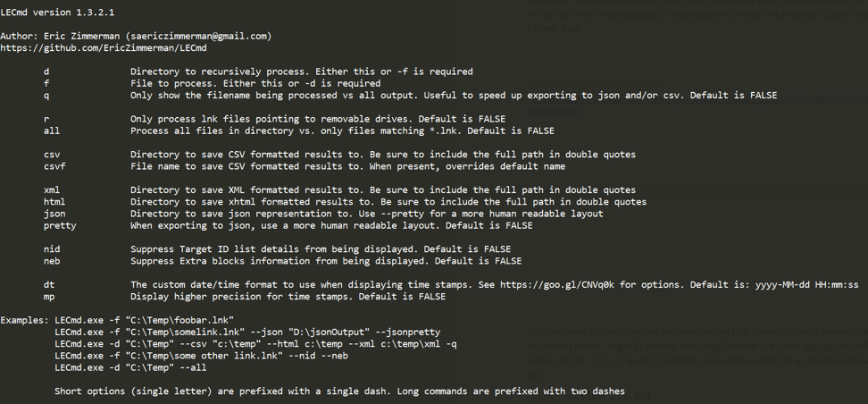The width and height of the screenshot is (868, 404).
Task: Click the 'xml' option name
Action: click(52, 189)
